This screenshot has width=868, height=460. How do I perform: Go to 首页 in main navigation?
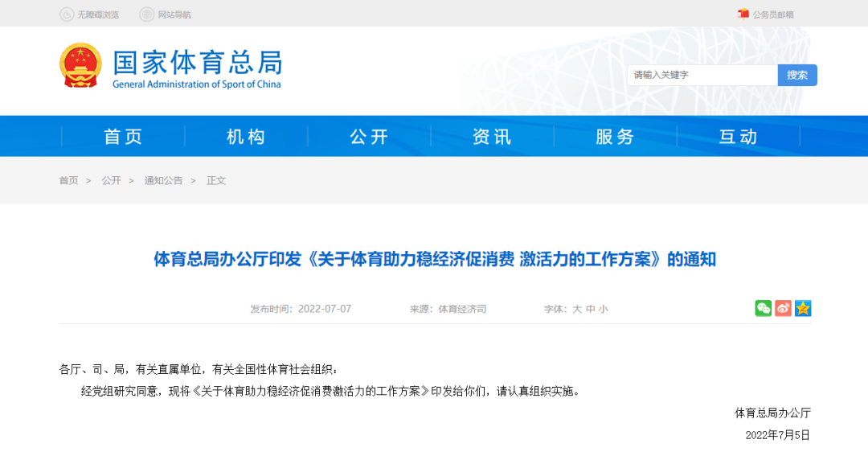coord(123,137)
